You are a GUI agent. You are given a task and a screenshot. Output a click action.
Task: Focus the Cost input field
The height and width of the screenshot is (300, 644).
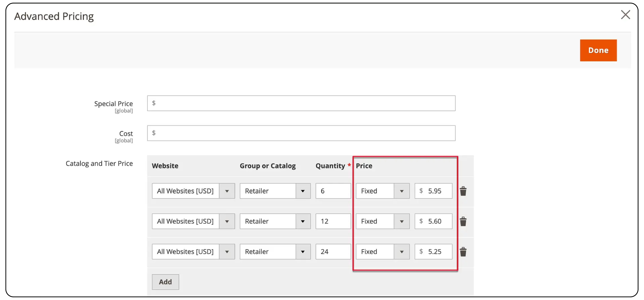click(301, 133)
